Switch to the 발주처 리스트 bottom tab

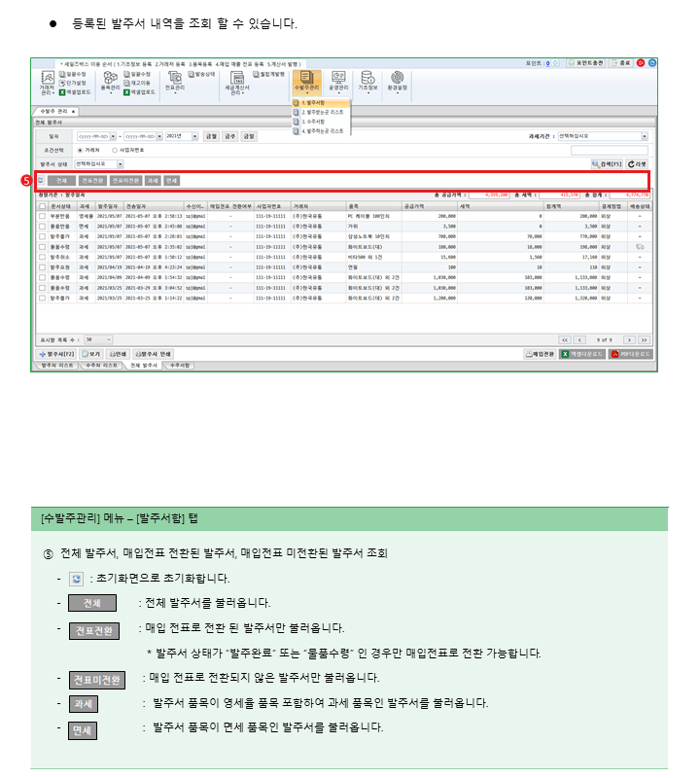[57, 366]
